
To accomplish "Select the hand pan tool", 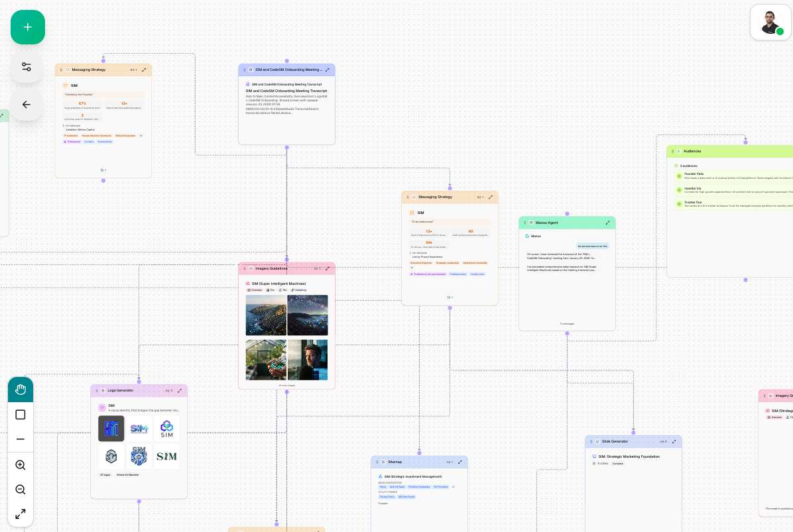I will (x=21, y=390).
